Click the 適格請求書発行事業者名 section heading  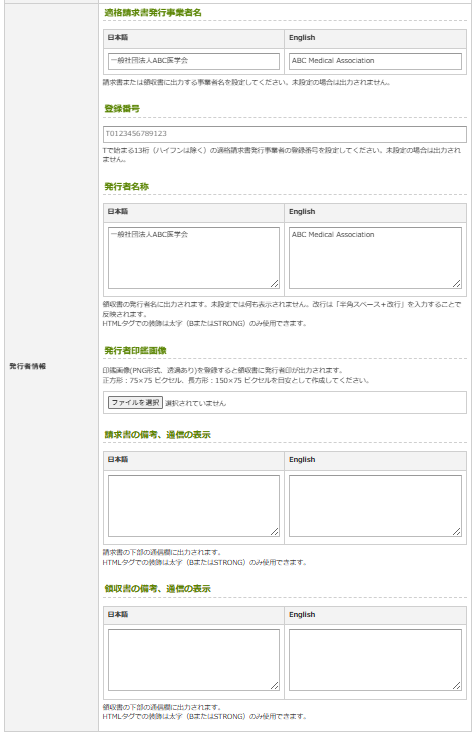pyautogui.click(x=153, y=13)
